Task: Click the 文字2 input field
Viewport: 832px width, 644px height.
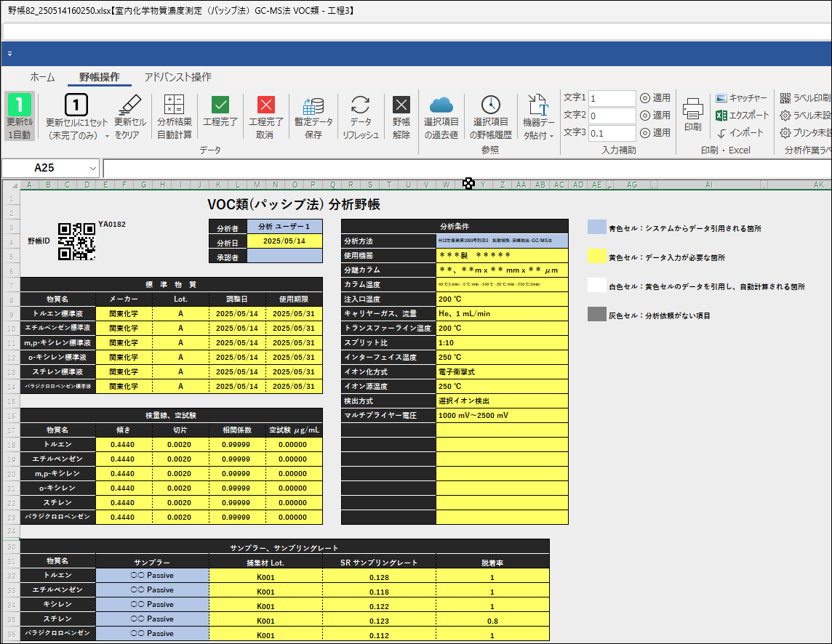Action: pos(612,115)
